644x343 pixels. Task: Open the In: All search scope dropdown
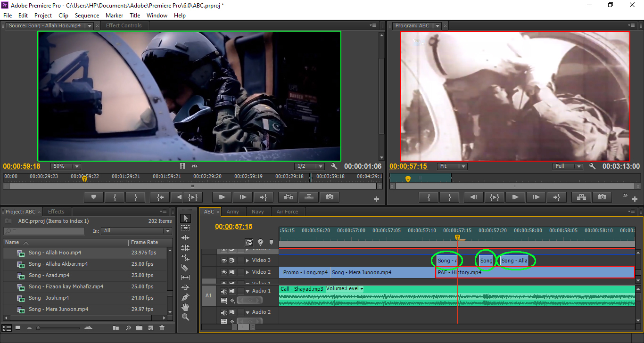click(137, 231)
